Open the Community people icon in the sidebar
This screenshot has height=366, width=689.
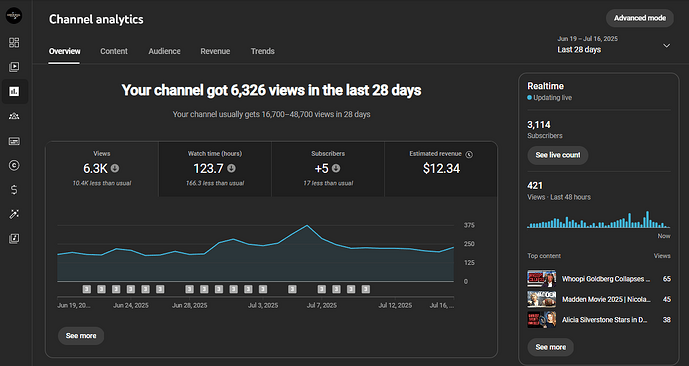click(14, 116)
